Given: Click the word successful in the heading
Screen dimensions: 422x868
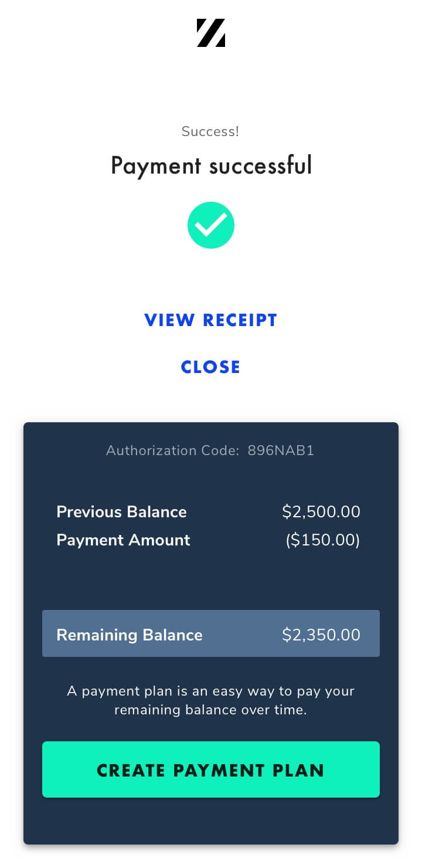Looking at the screenshot, I should click(x=260, y=166).
